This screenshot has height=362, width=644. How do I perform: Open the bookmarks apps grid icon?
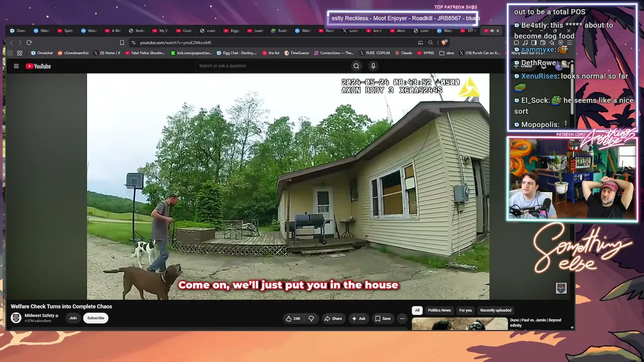point(20,53)
